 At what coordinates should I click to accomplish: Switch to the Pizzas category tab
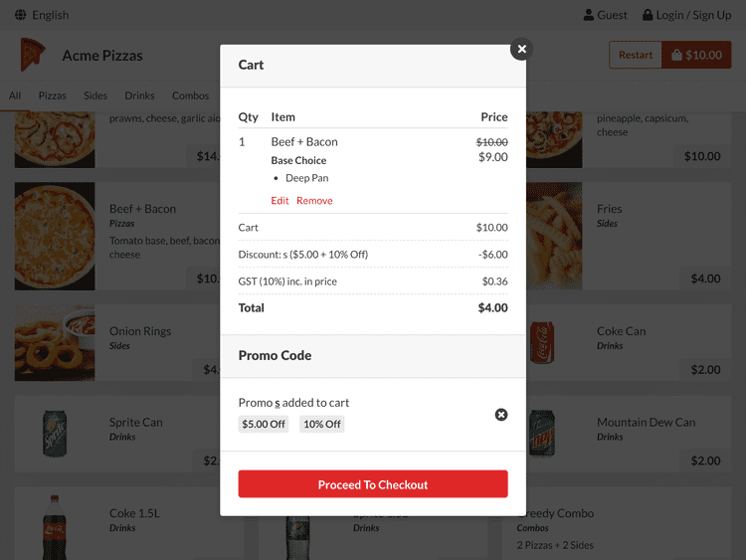pyautogui.click(x=53, y=95)
